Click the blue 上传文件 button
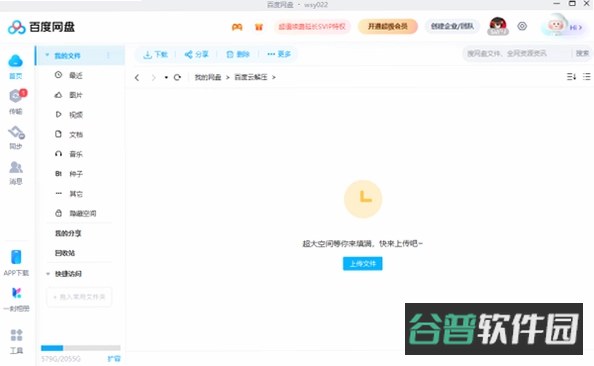This screenshot has height=366, width=594. click(363, 264)
